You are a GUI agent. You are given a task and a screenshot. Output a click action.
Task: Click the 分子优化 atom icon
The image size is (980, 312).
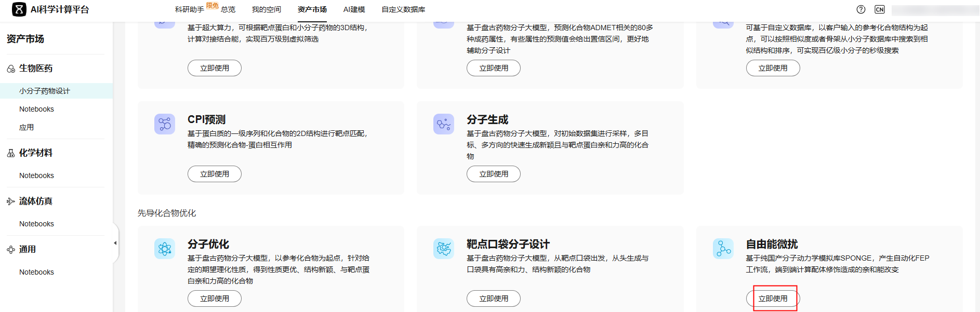point(165,249)
